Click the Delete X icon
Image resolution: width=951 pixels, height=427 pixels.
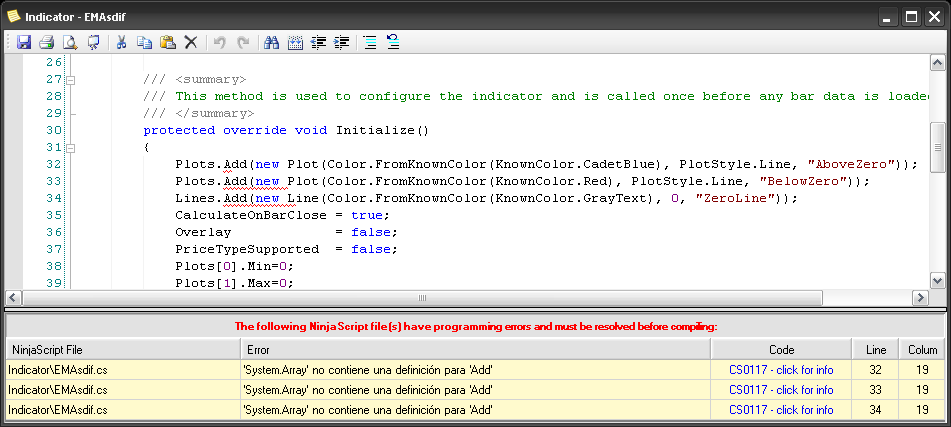pyautogui.click(x=191, y=42)
